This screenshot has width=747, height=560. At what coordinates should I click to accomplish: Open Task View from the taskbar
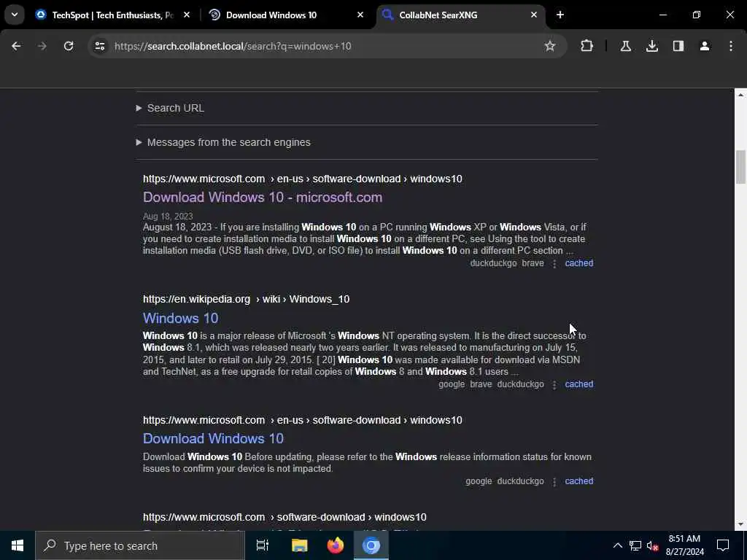263,545
